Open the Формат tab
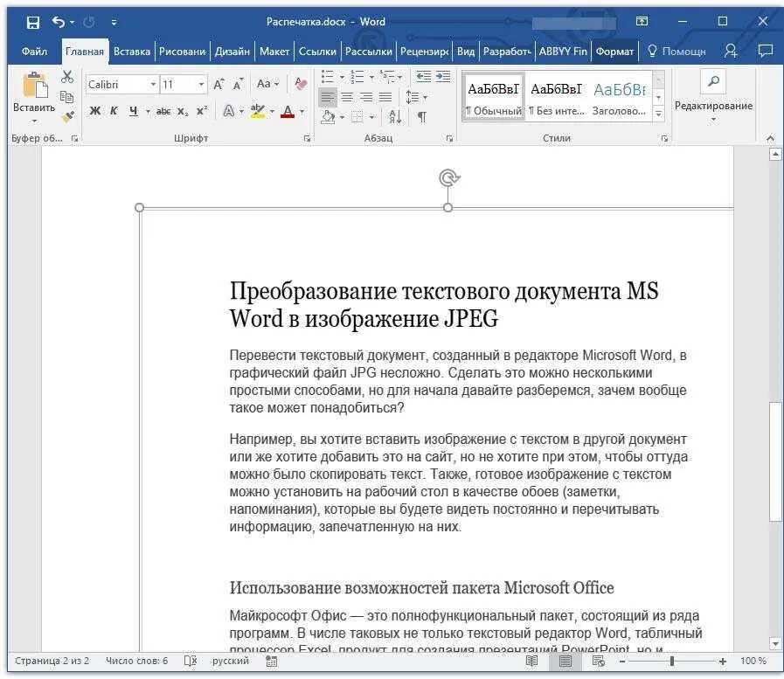 point(614,52)
